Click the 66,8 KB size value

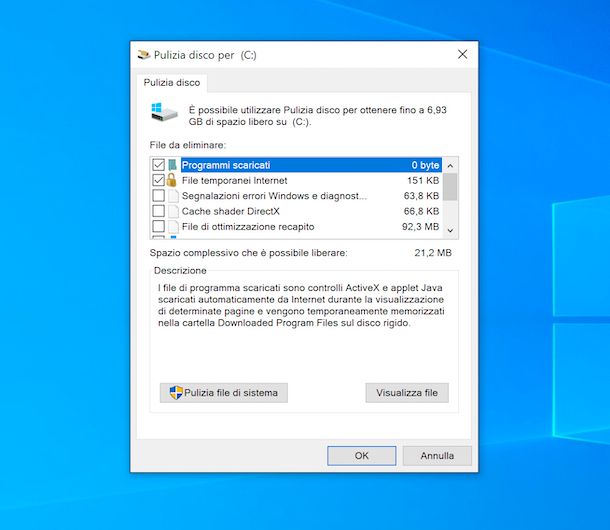[x=421, y=211]
